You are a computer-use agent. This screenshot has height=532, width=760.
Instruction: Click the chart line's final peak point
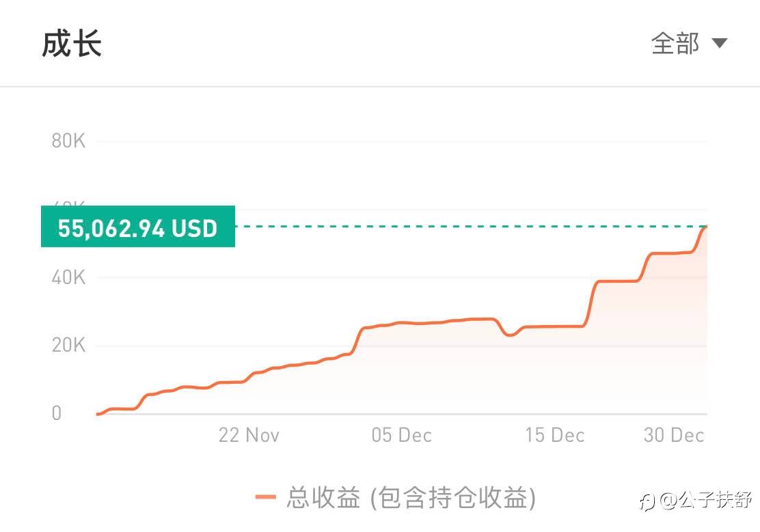pos(706,227)
